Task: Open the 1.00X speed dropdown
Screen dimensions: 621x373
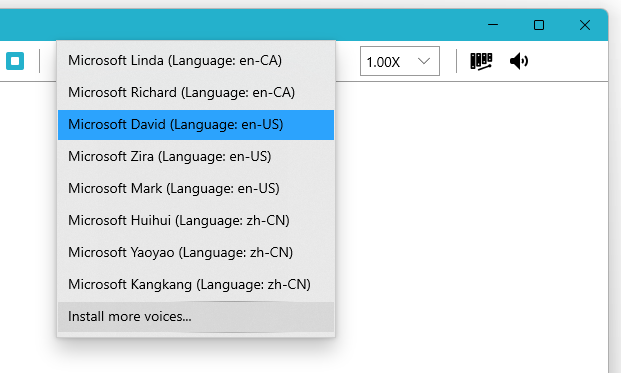Action: (x=400, y=61)
